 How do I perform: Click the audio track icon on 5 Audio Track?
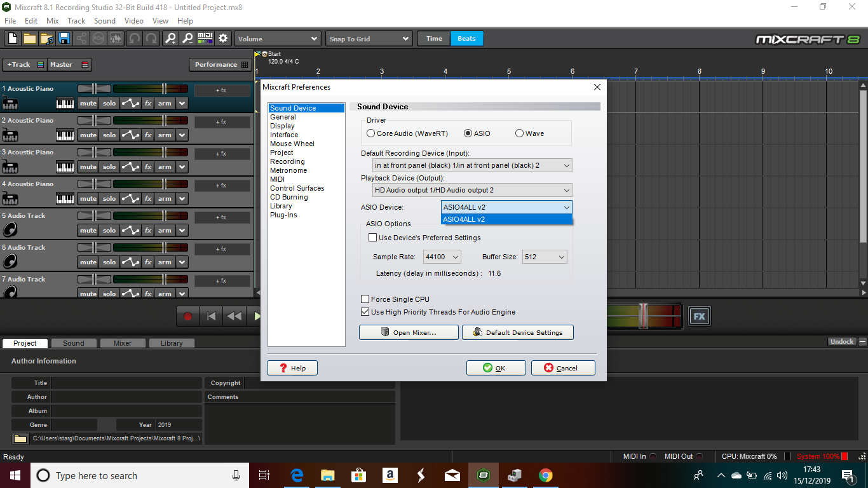click(x=10, y=230)
